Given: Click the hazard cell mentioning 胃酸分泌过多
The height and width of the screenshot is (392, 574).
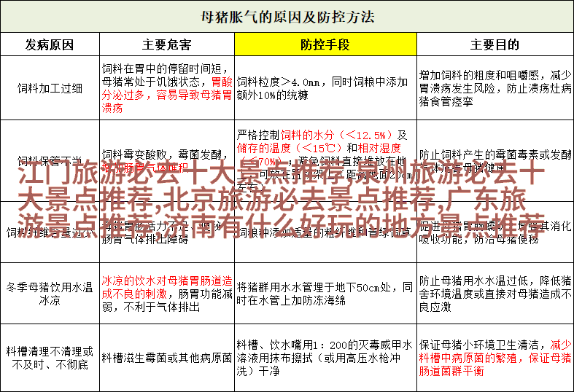Looking at the screenshot, I should (x=167, y=88).
